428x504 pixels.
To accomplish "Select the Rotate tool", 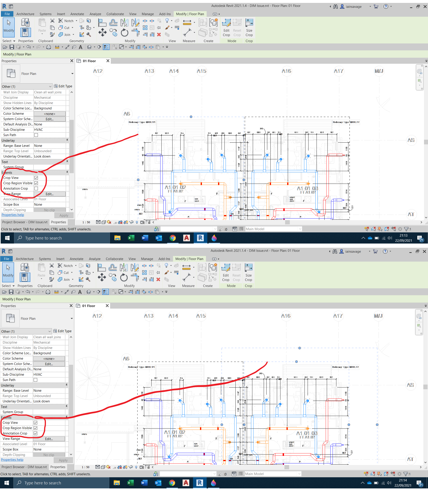I will point(124,32).
